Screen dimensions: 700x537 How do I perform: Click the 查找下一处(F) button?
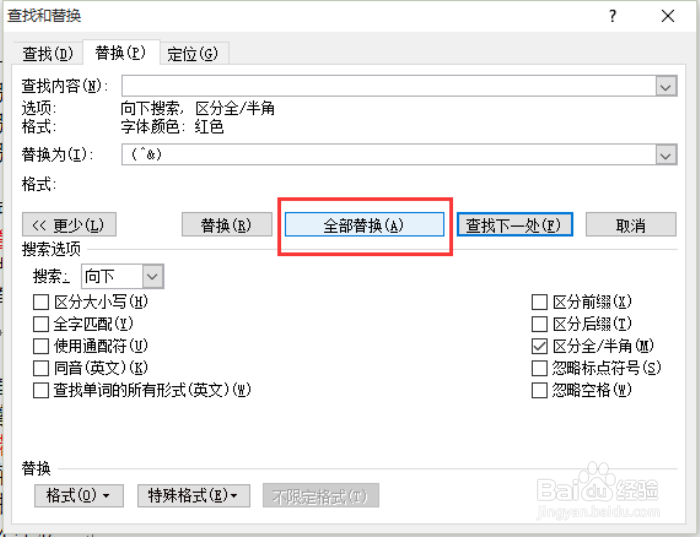pos(515,225)
